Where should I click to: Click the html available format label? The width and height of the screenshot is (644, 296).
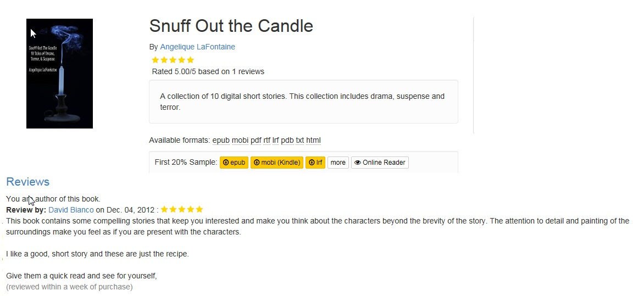pos(313,141)
